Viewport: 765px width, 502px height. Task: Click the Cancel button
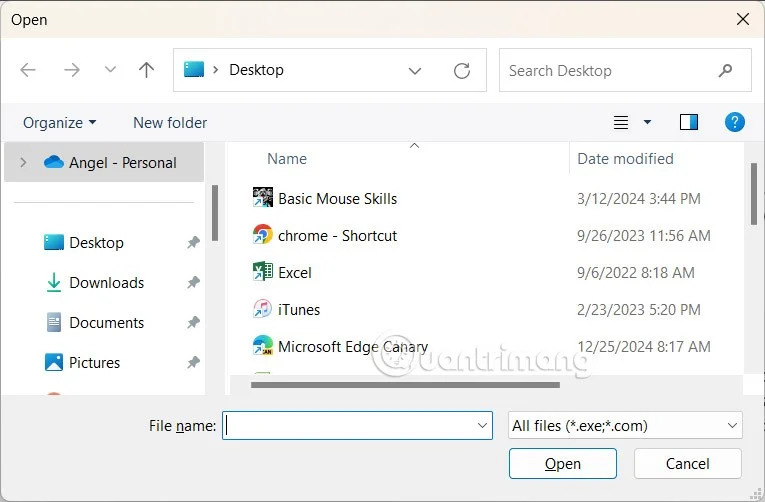coord(688,463)
